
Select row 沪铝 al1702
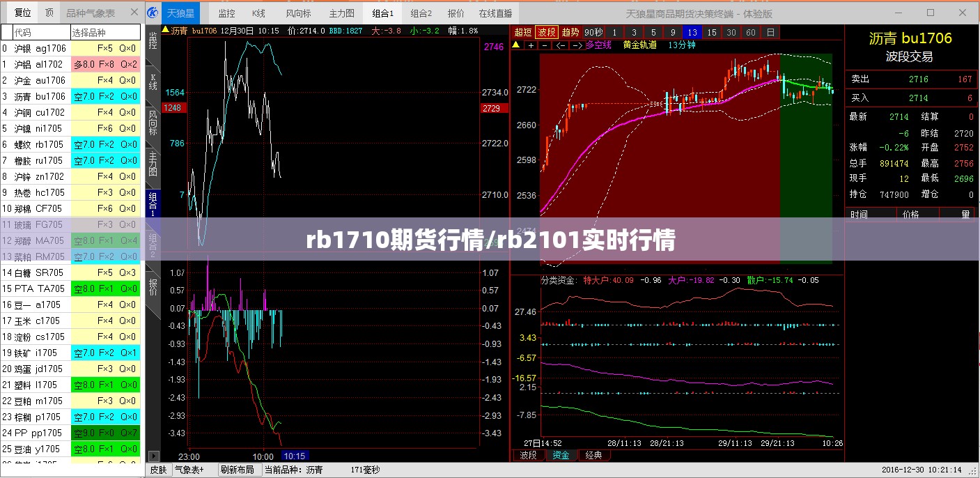[70, 64]
